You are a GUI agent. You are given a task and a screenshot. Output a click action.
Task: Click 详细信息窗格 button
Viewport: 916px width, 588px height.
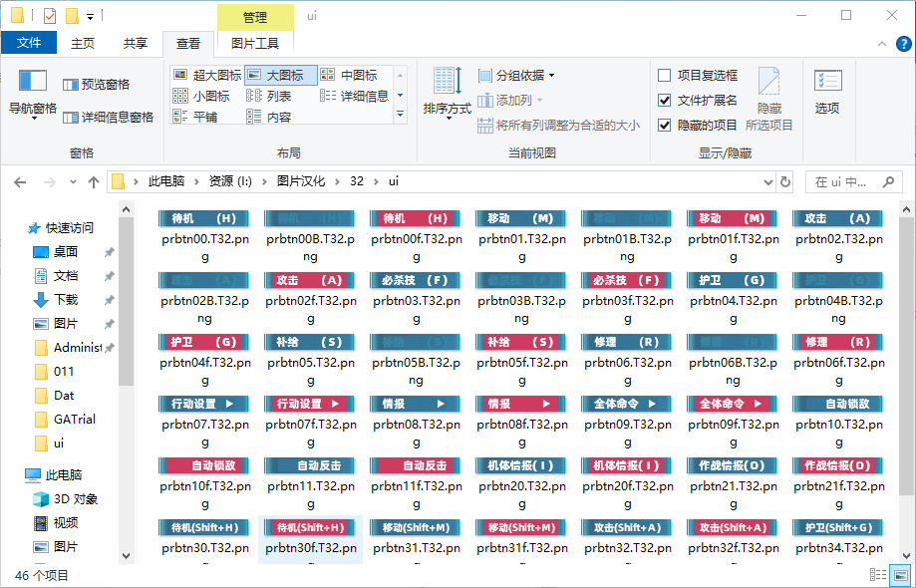[x=108, y=117]
